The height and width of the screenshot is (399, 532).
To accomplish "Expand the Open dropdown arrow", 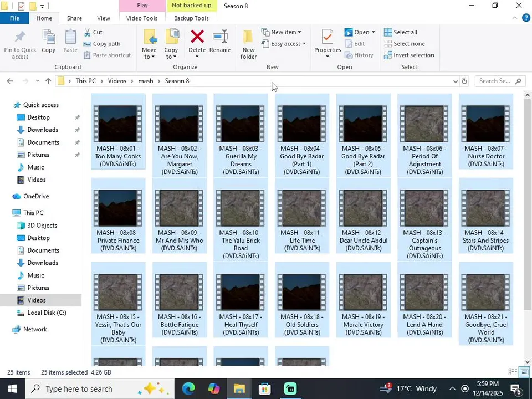I will pyautogui.click(x=373, y=32).
